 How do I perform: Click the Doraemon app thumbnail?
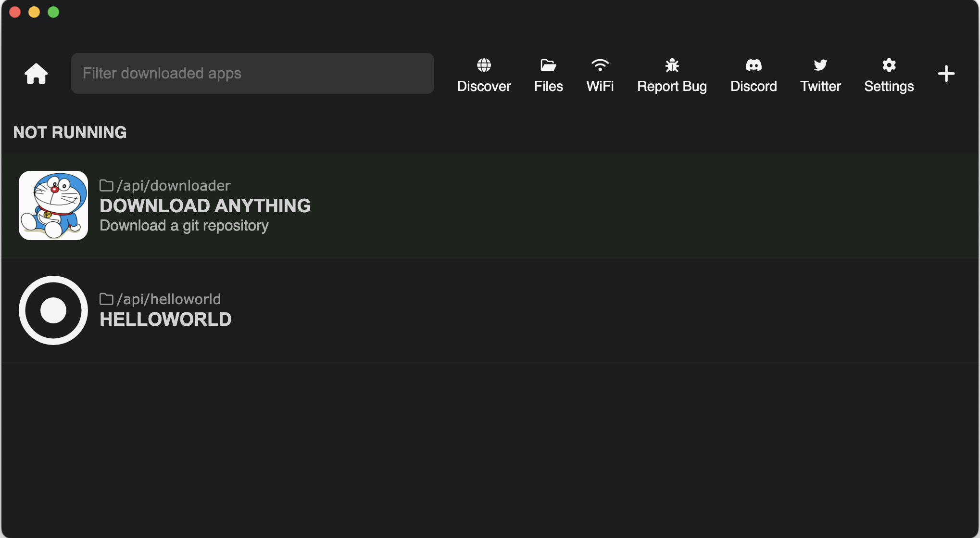point(53,205)
